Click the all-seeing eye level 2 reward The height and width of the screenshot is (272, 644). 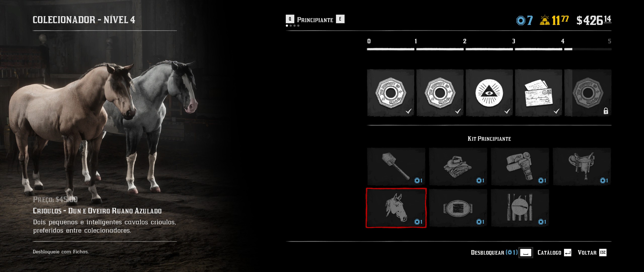point(489,93)
